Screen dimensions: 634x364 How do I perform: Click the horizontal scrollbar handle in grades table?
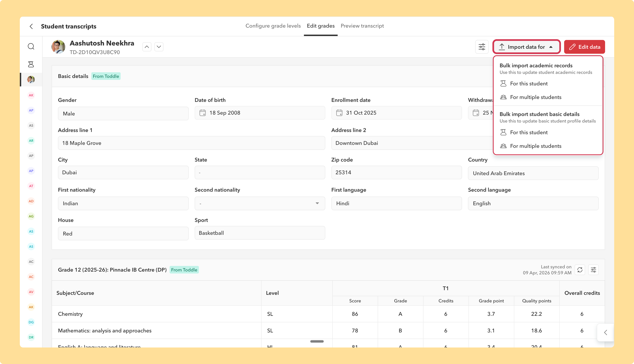click(x=317, y=341)
